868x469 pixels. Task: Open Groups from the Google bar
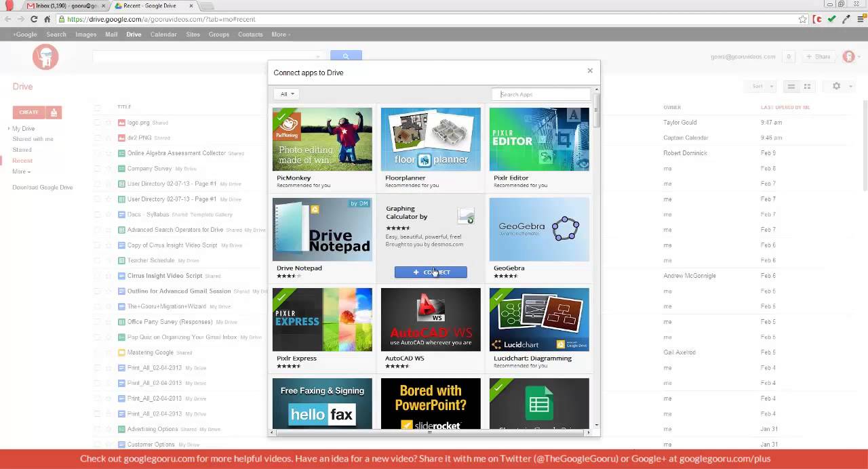pos(219,35)
